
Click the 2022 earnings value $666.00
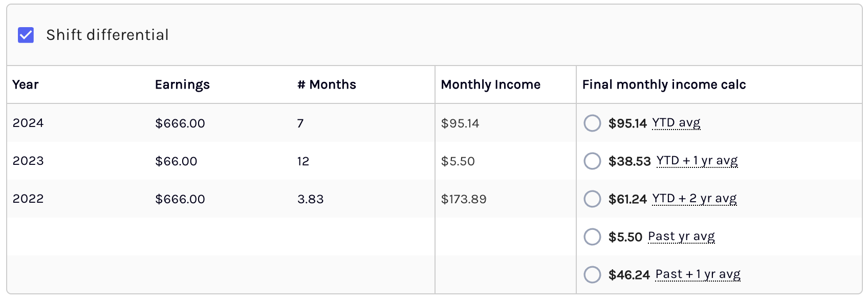click(x=180, y=199)
